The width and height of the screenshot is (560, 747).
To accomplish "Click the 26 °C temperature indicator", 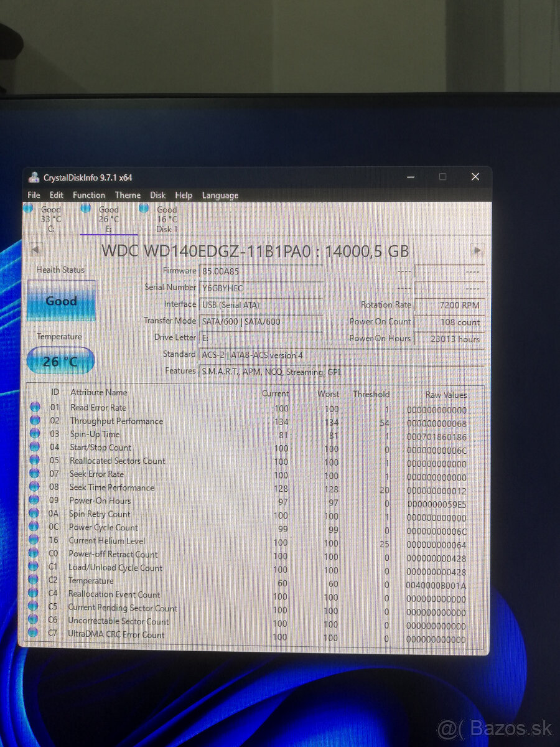I will pos(60,360).
